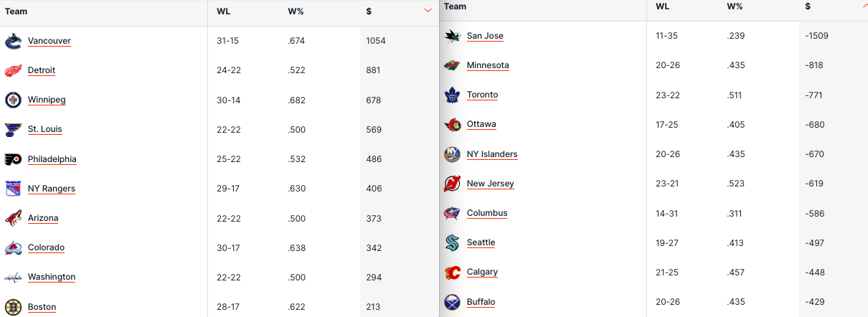Open the Columbus team link
This screenshot has height=317, width=868.
click(487, 213)
